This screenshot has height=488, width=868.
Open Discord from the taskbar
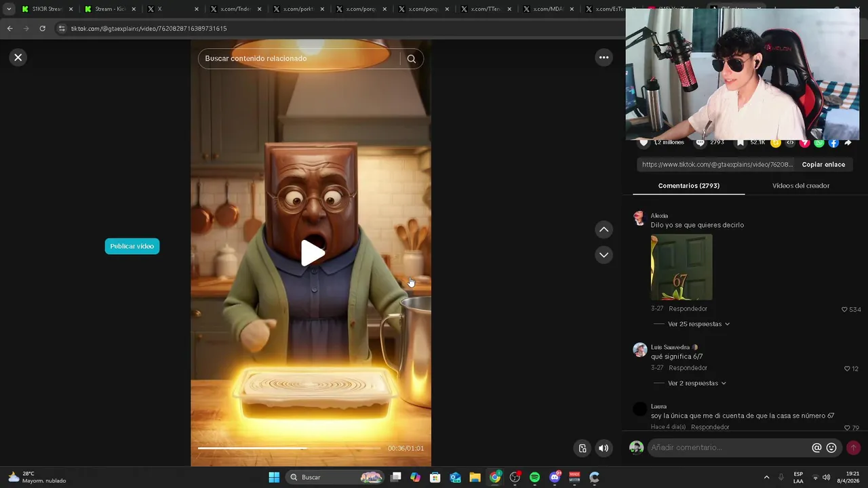point(555,477)
